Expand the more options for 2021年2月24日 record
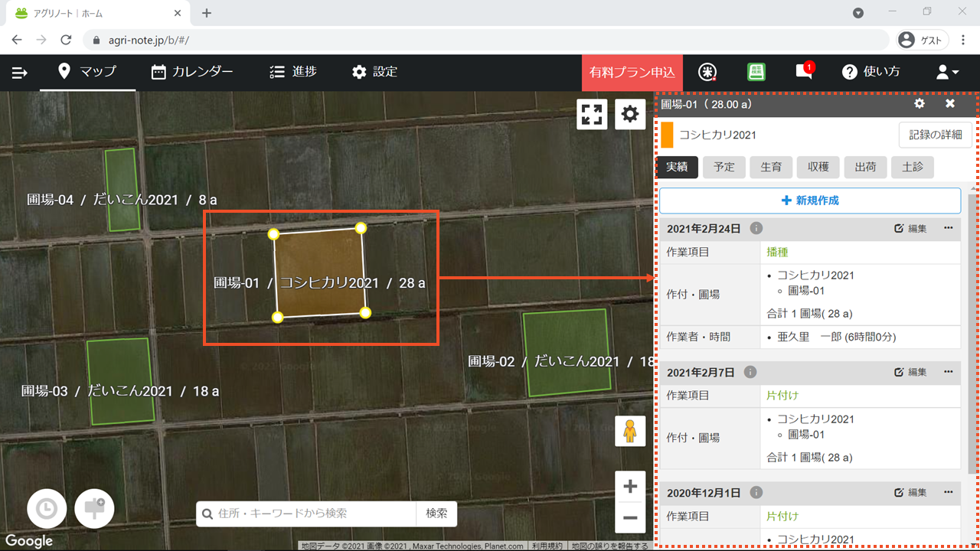Viewport: 980px width, 551px height. (x=948, y=228)
